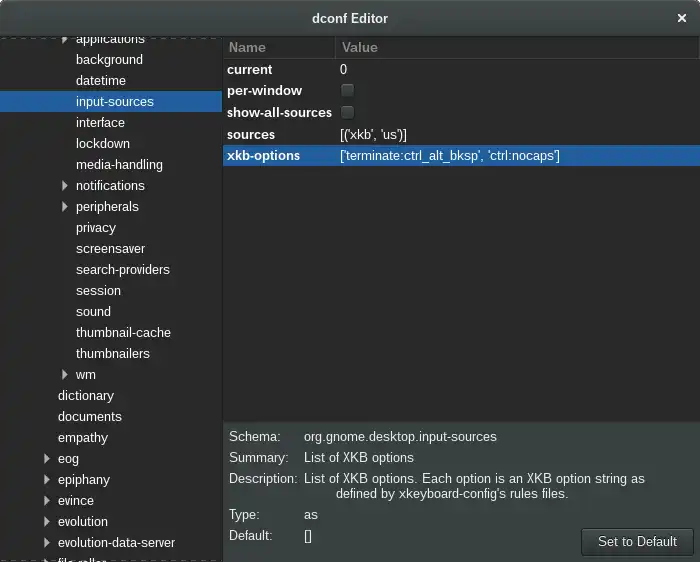Screen dimensions: 700x562
Task: Toggle the show-all-sources checkbox
Action: tap(347, 112)
